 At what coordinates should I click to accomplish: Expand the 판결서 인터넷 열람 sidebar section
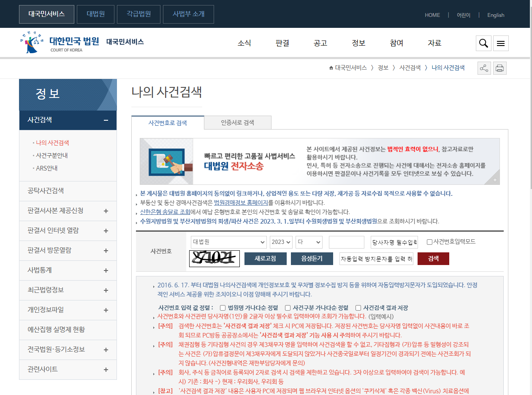(x=68, y=231)
